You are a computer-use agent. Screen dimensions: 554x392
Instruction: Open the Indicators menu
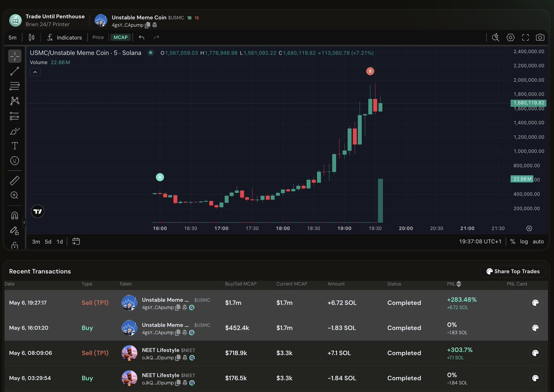point(64,37)
